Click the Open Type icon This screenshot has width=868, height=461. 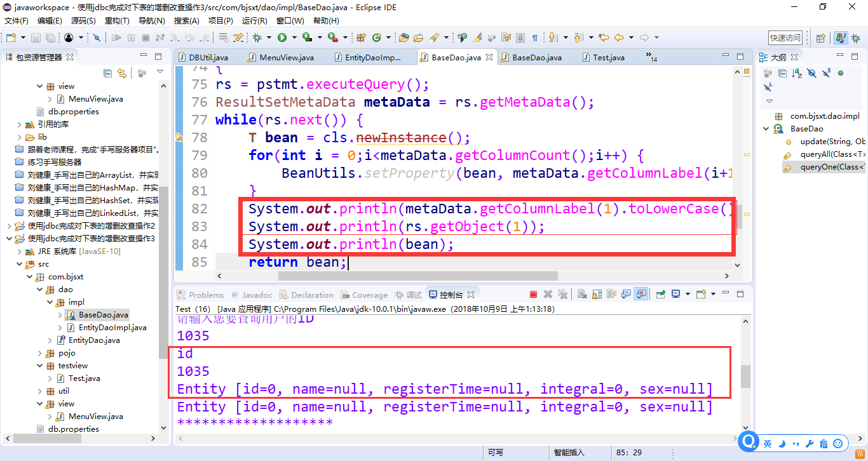pyautogui.click(x=403, y=37)
